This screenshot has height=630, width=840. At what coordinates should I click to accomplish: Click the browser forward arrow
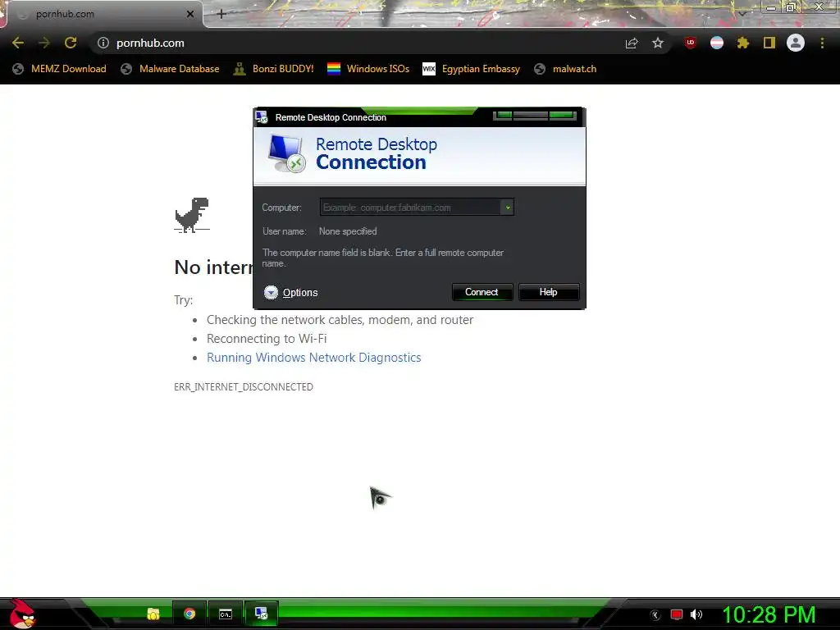coord(44,43)
